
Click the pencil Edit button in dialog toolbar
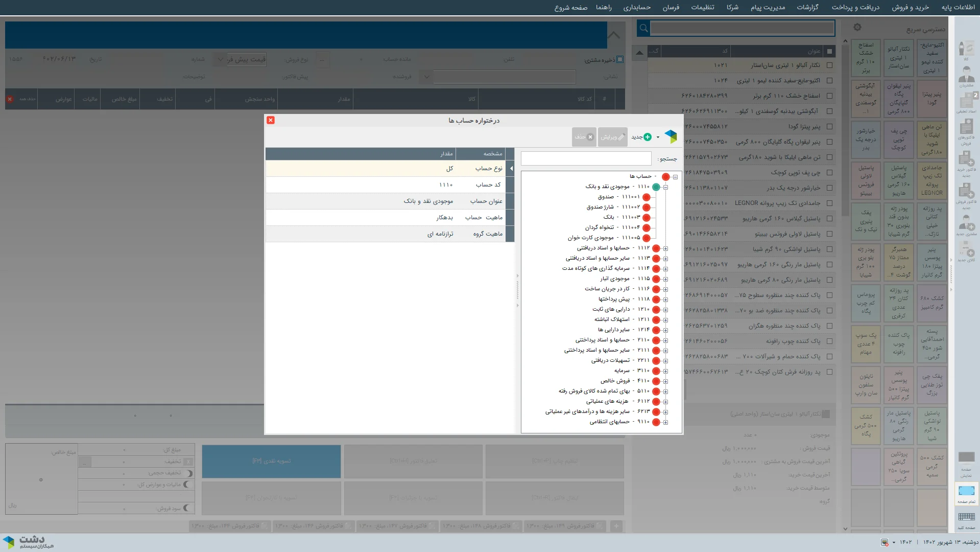pyautogui.click(x=612, y=137)
